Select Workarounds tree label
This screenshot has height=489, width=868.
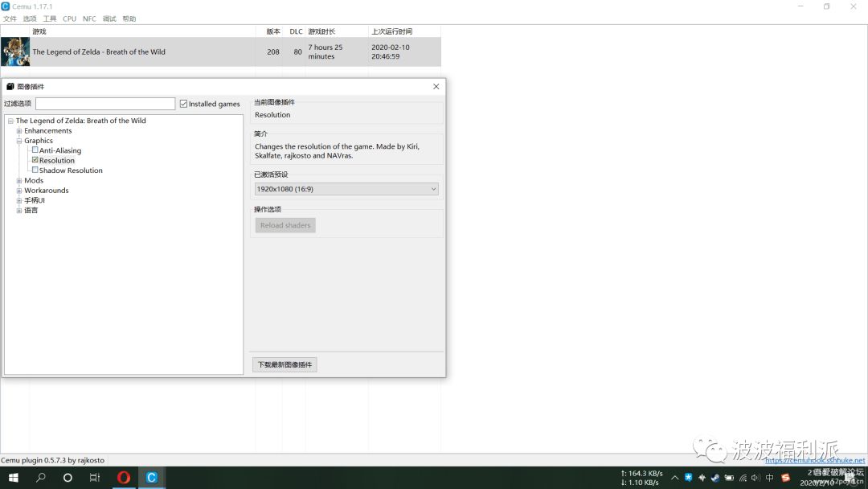(47, 191)
